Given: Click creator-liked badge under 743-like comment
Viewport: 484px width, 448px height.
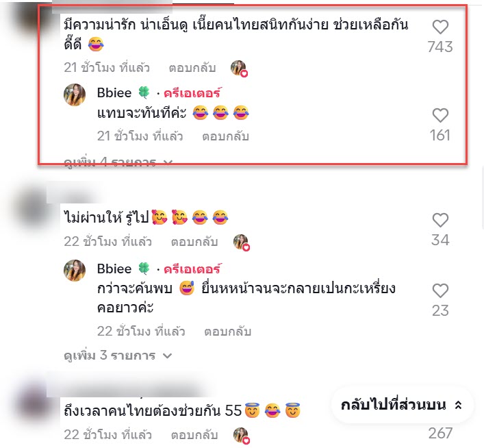Looking at the screenshot, I should (x=239, y=69).
